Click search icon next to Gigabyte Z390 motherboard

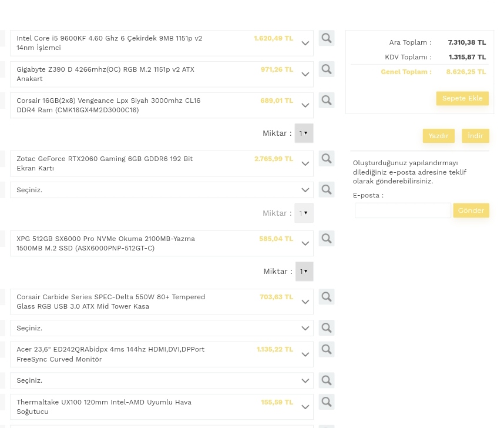pyautogui.click(x=327, y=69)
